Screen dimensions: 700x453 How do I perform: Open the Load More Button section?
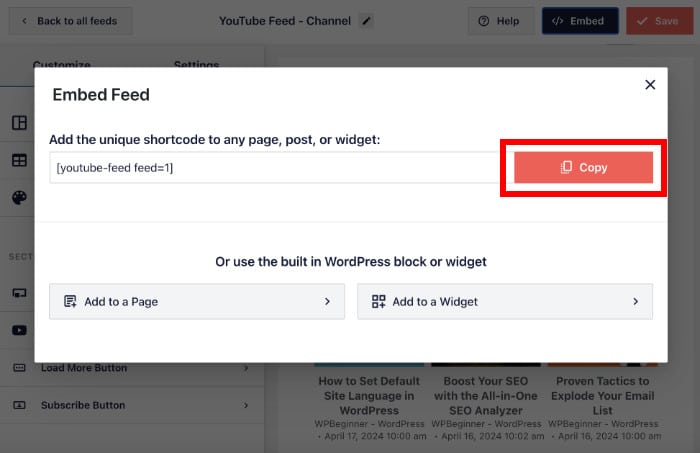pyautogui.click(x=132, y=368)
